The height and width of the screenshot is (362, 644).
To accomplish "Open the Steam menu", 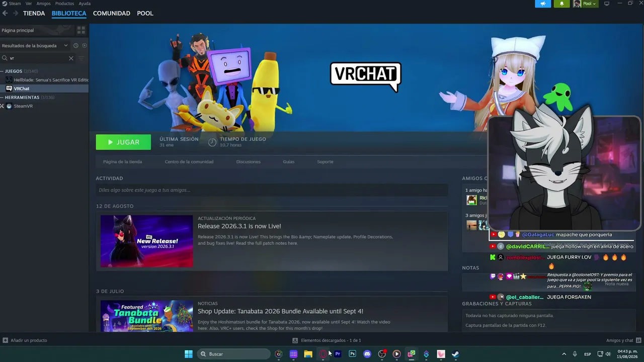I will point(15,4).
